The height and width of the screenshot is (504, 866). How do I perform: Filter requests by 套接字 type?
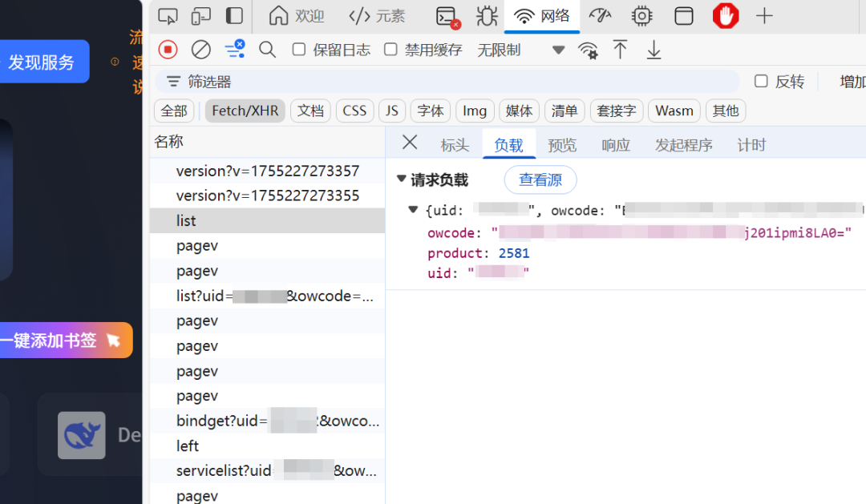point(617,111)
